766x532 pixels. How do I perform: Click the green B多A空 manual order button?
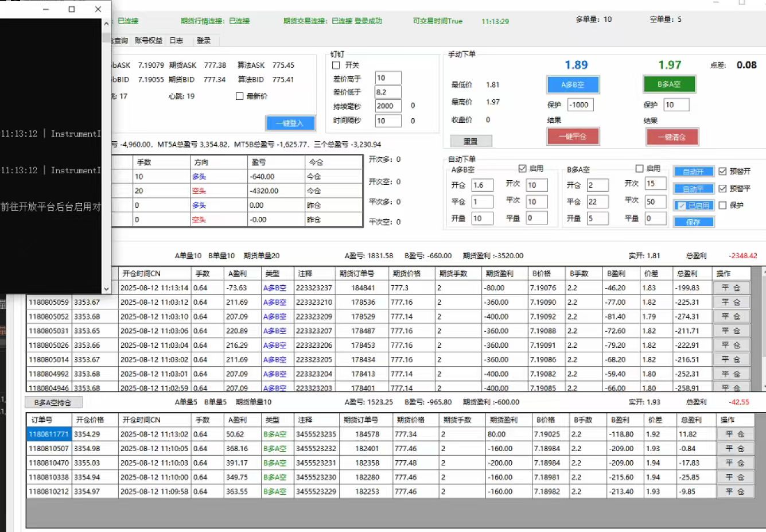click(x=669, y=84)
